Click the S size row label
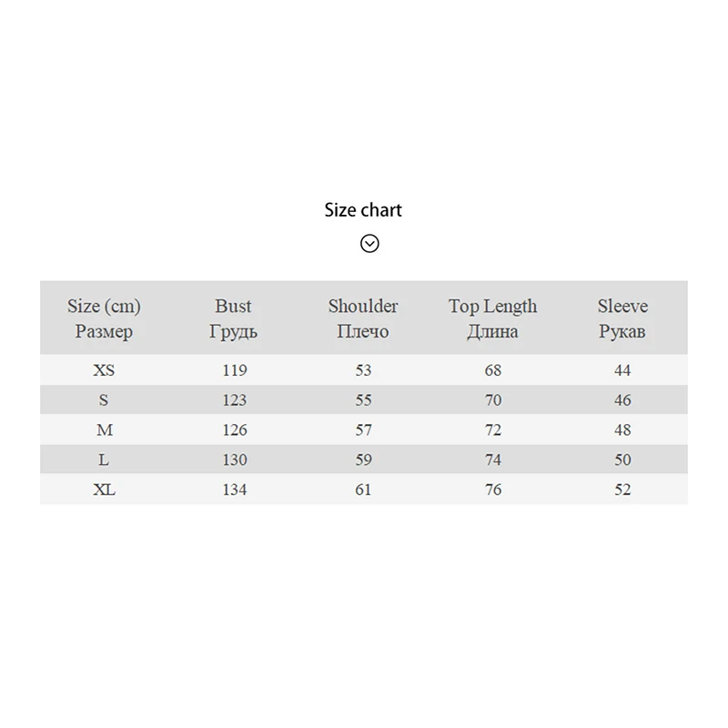This screenshot has width=728, height=728. coord(104,400)
